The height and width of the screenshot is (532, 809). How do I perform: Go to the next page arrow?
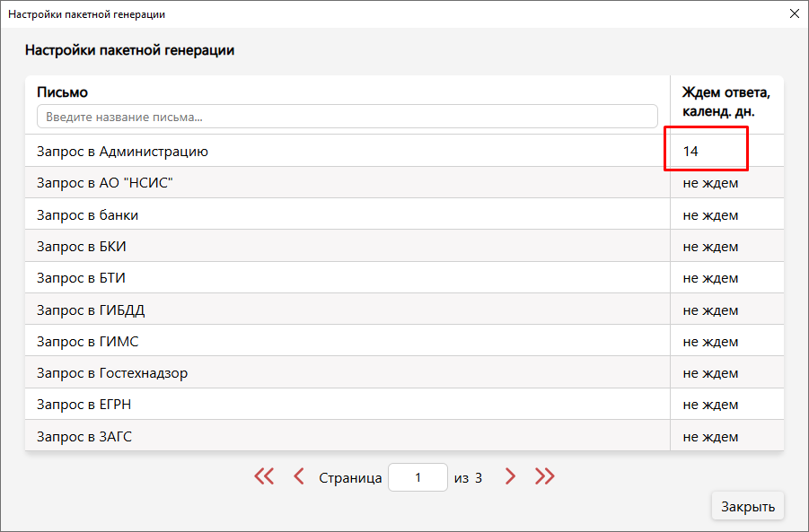[x=510, y=476]
